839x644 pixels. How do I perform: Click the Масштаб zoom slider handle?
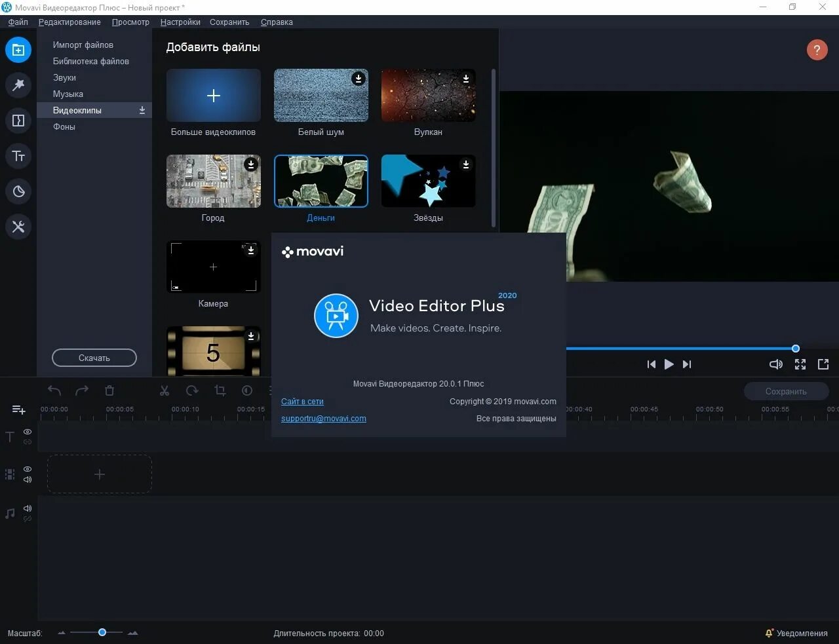click(x=102, y=632)
